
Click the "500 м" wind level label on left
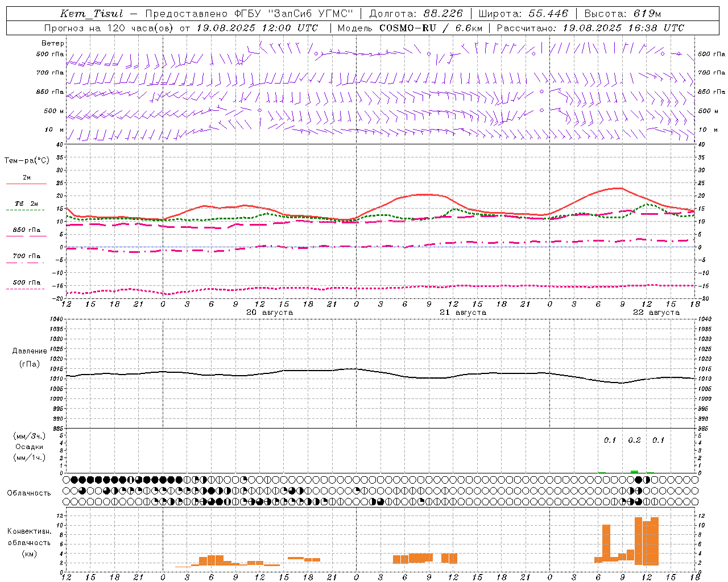(x=54, y=111)
